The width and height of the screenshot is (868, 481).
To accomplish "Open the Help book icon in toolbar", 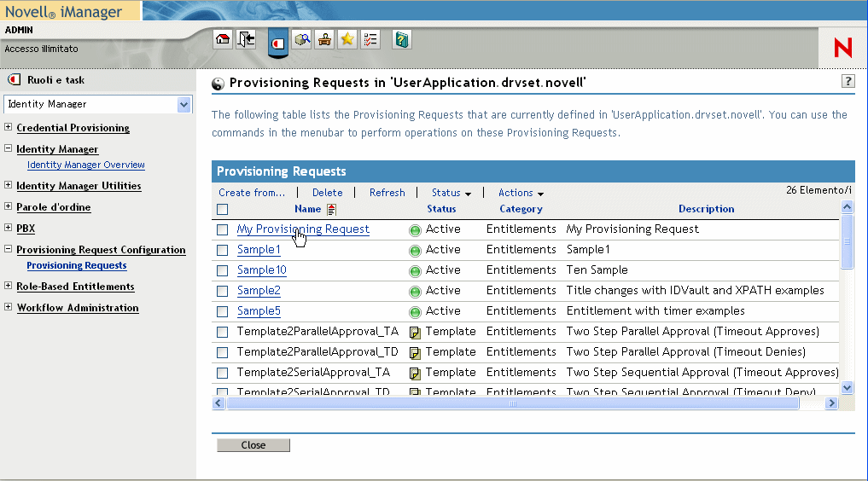I will pyautogui.click(x=402, y=39).
